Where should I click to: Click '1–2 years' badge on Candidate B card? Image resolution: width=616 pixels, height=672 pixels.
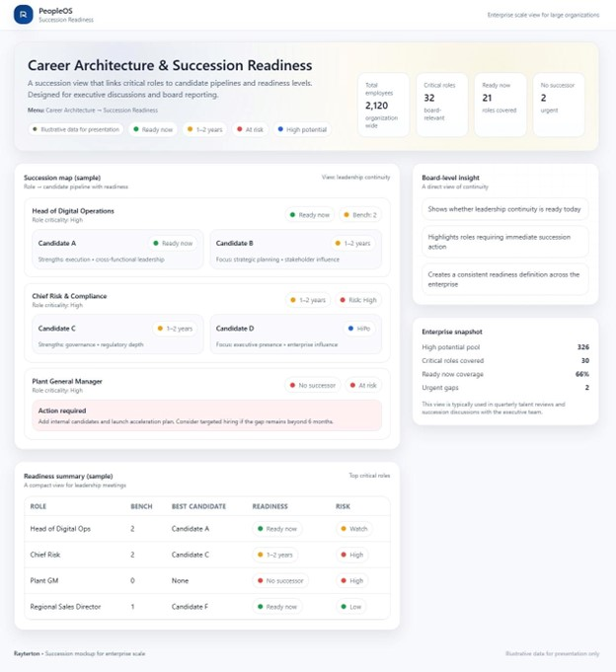point(352,243)
